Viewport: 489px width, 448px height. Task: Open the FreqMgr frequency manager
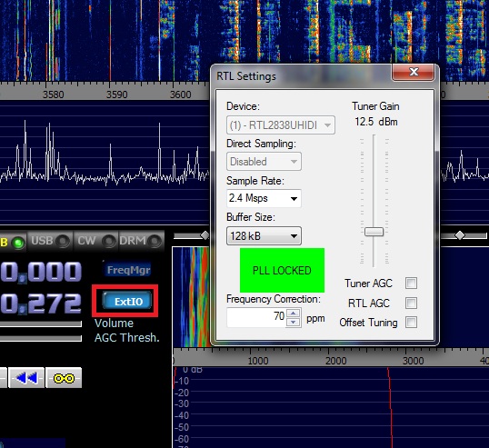[128, 270]
